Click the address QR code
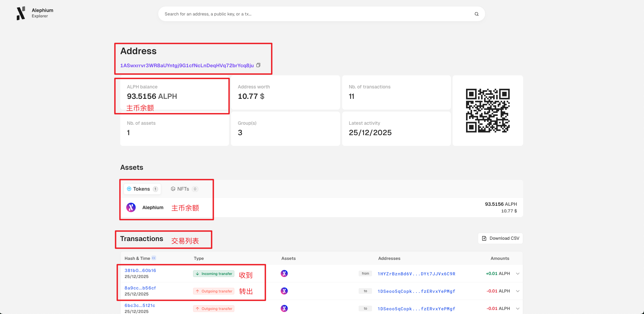Screen dimensions: 644x314 [488, 111]
